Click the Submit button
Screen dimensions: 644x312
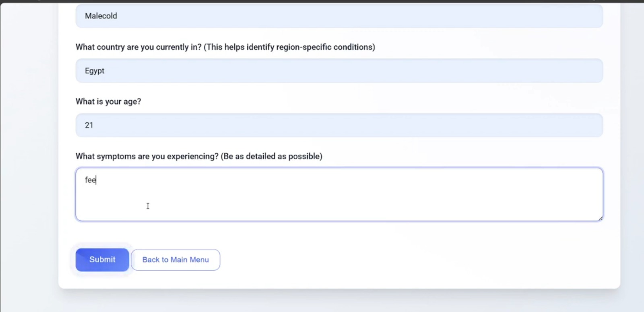(102, 260)
